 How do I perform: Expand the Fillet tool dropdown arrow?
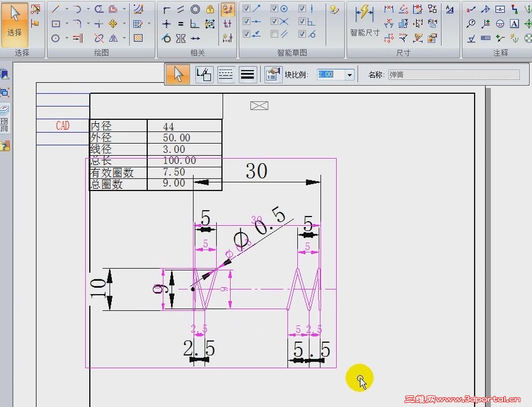(88, 24)
